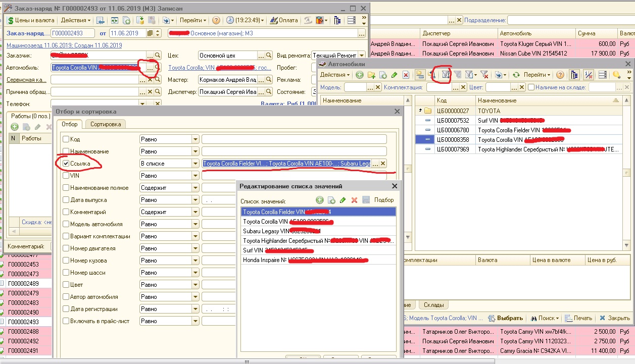Click ellipsis select button in Автомобиль field
This screenshot has height=364, width=635.
click(150, 67)
